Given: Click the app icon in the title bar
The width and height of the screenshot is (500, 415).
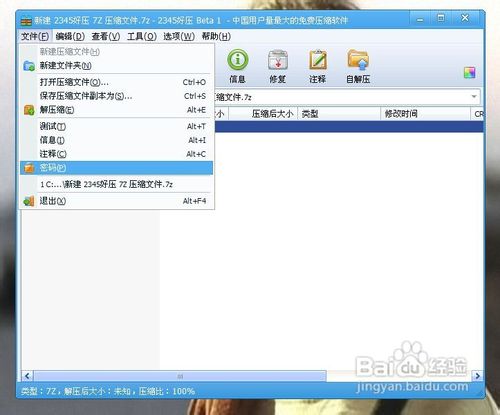Looking at the screenshot, I should tap(26, 21).
